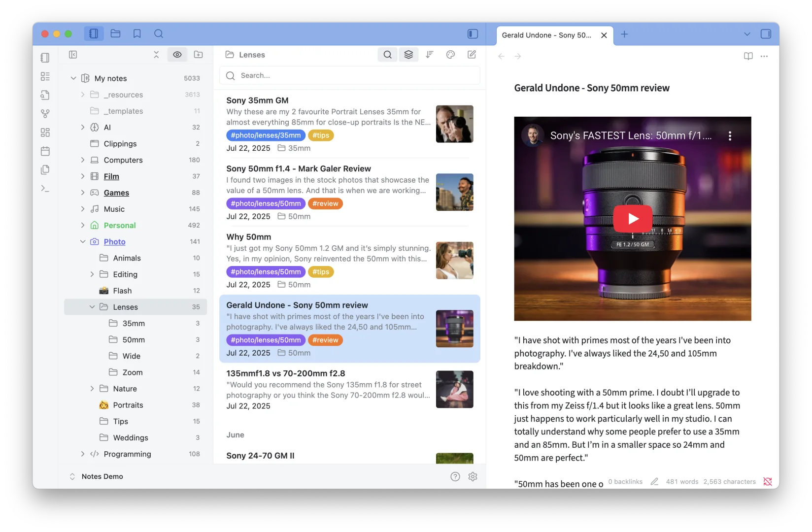Image resolution: width=812 pixels, height=532 pixels.
Task: Switch to the file explorer folder tab
Action: coord(116,33)
